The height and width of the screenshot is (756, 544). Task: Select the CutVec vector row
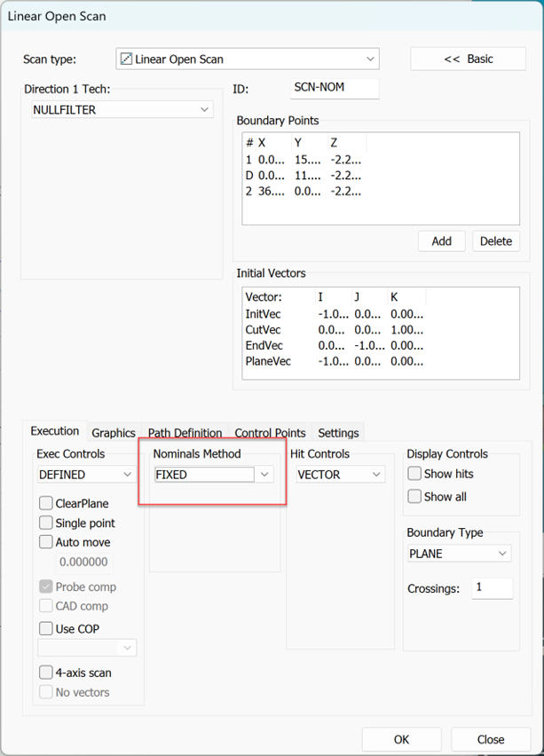[335, 330]
